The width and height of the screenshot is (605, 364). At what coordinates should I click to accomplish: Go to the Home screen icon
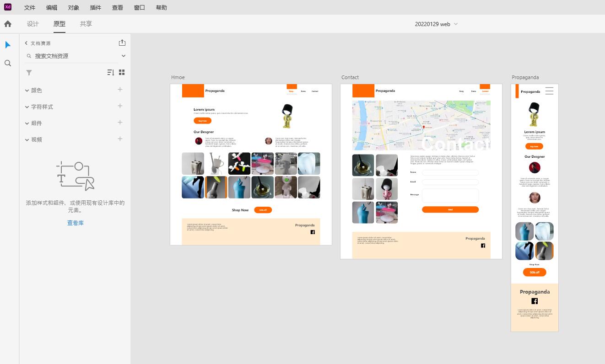8,24
